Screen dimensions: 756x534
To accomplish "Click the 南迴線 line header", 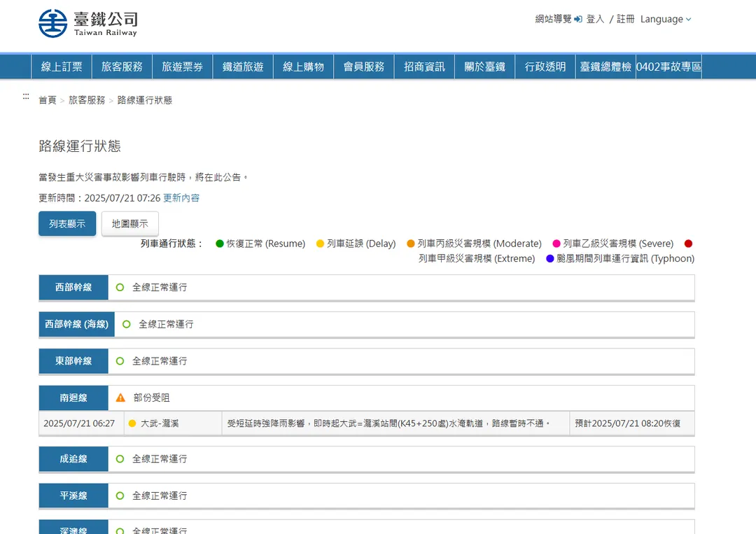I will point(73,398).
